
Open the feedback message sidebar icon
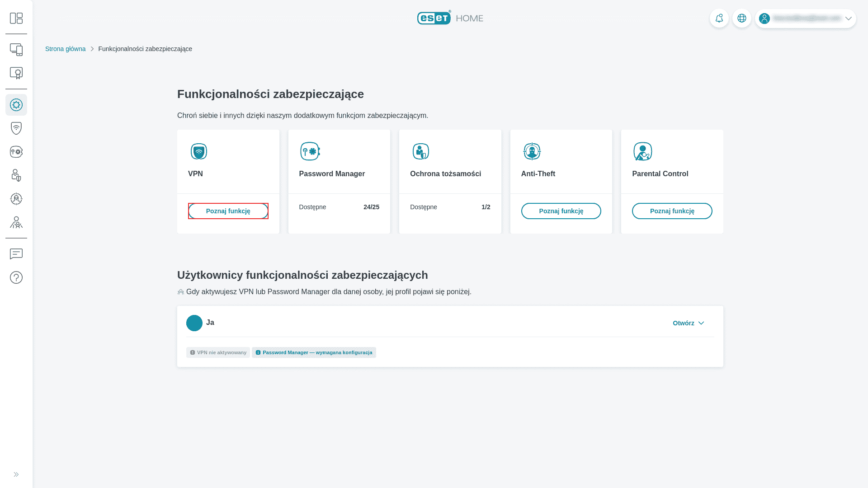[16, 254]
